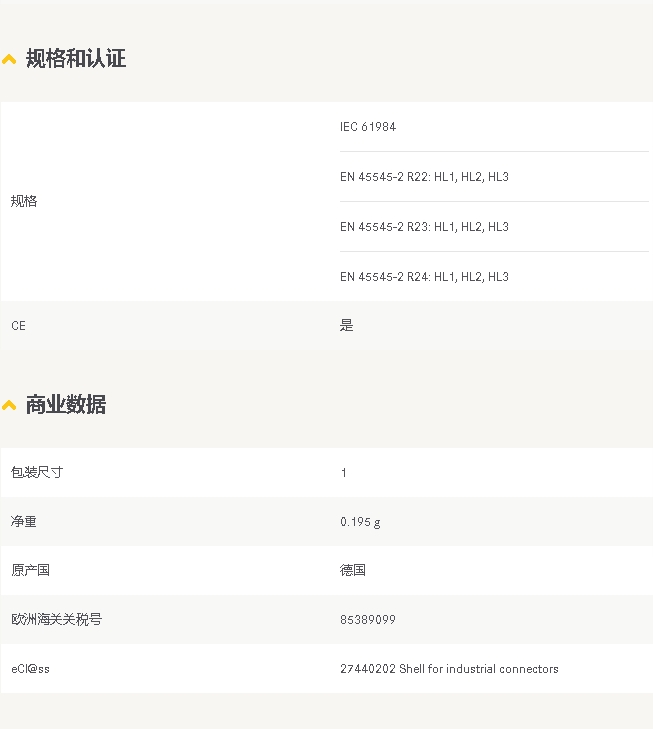Collapse the 商业数据 section chevron
The image size is (653, 729).
pos(9,405)
